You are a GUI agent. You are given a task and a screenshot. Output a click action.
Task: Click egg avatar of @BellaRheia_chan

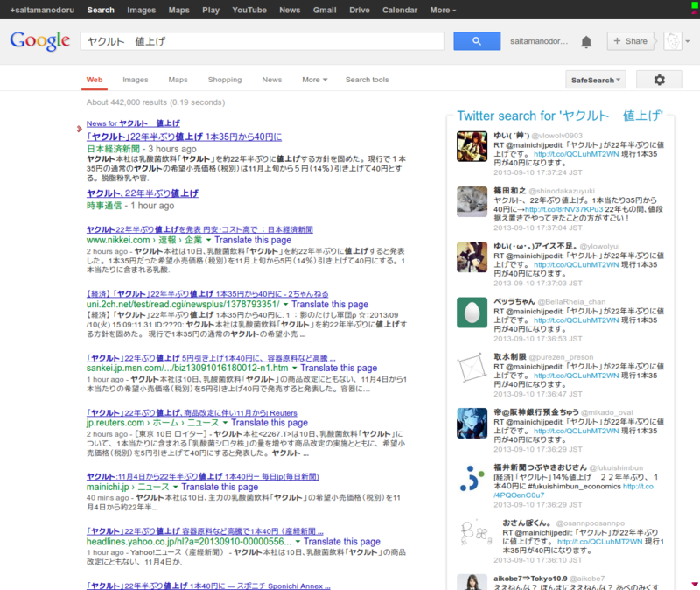pos(472,313)
